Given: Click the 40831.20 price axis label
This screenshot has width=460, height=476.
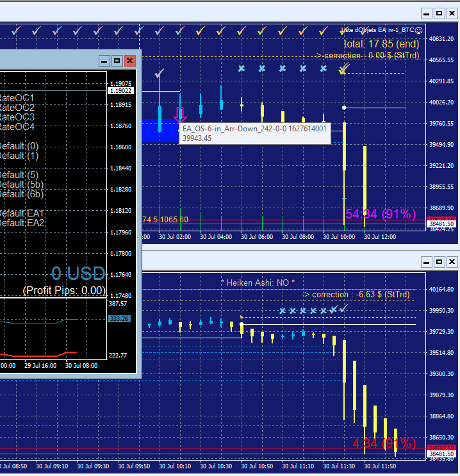Looking at the screenshot, I should click(441, 39).
